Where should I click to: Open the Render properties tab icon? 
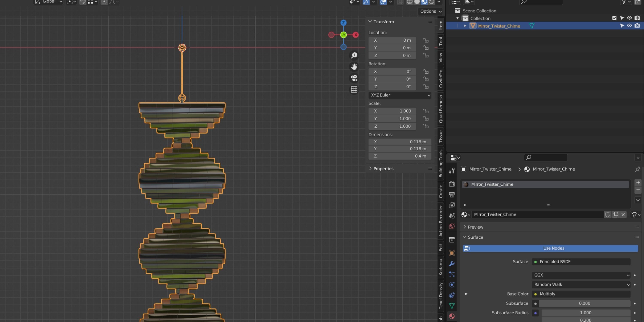451,184
